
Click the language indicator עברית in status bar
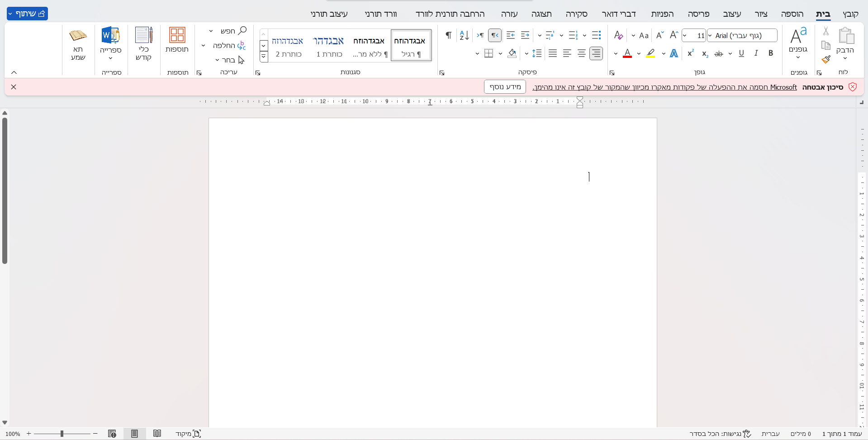[x=770, y=434]
